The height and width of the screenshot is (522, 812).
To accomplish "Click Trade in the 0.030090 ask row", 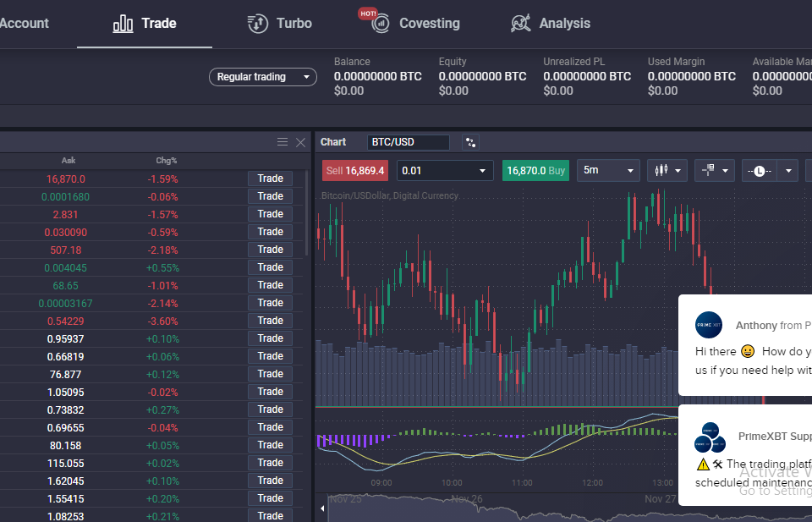I will (271, 232).
